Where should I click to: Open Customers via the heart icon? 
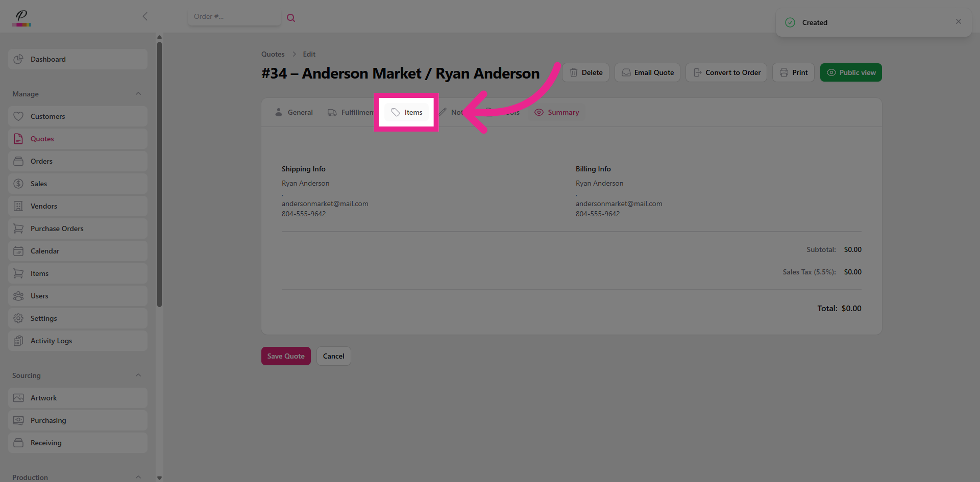(x=19, y=116)
